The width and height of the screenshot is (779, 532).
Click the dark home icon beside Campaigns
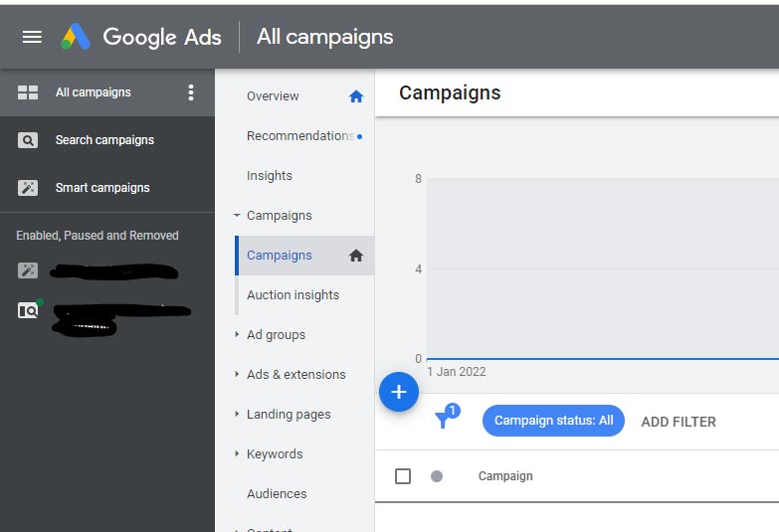pyautogui.click(x=356, y=256)
